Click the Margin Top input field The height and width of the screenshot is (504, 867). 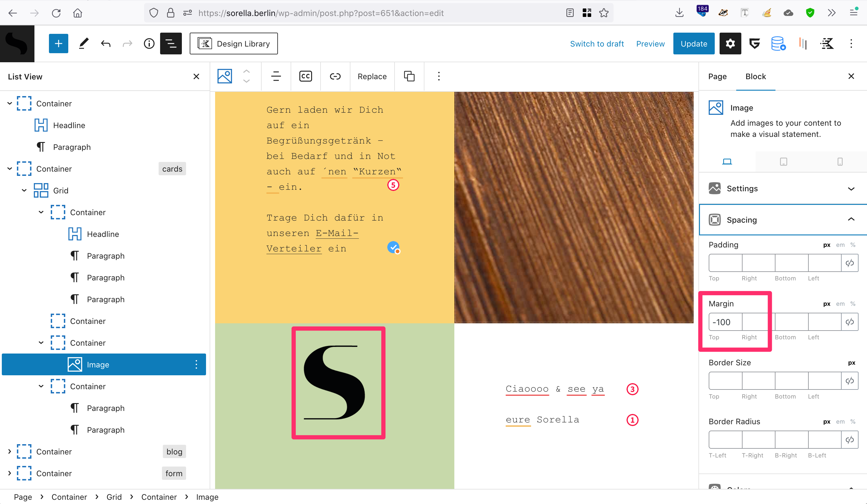(x=725, y=322)
